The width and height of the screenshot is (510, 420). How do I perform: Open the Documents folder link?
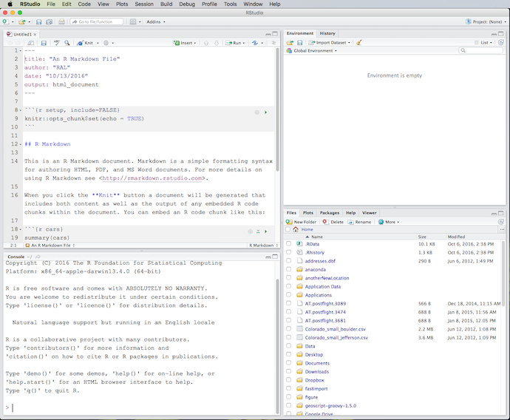click(x=317, y=363)
